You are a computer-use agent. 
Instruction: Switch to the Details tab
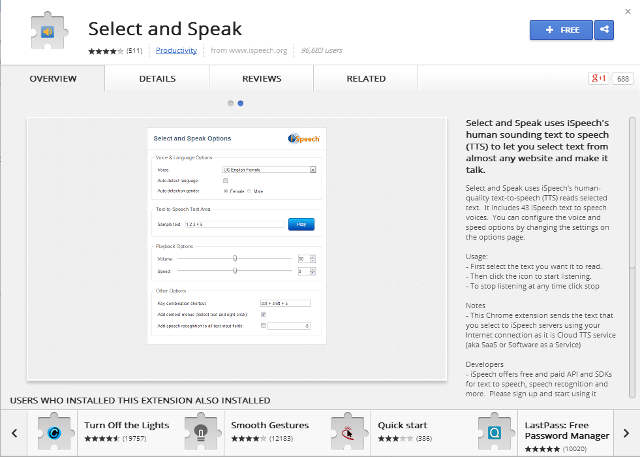[157, 79]
